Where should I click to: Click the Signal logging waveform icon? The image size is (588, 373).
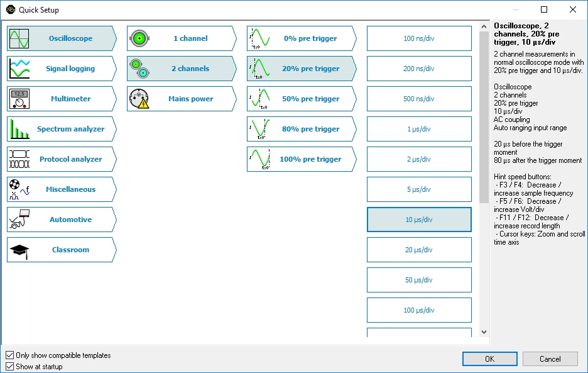point(19,69)
